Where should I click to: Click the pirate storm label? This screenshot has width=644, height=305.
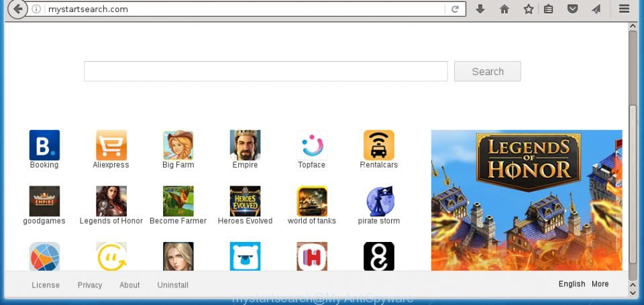(378, 221)
